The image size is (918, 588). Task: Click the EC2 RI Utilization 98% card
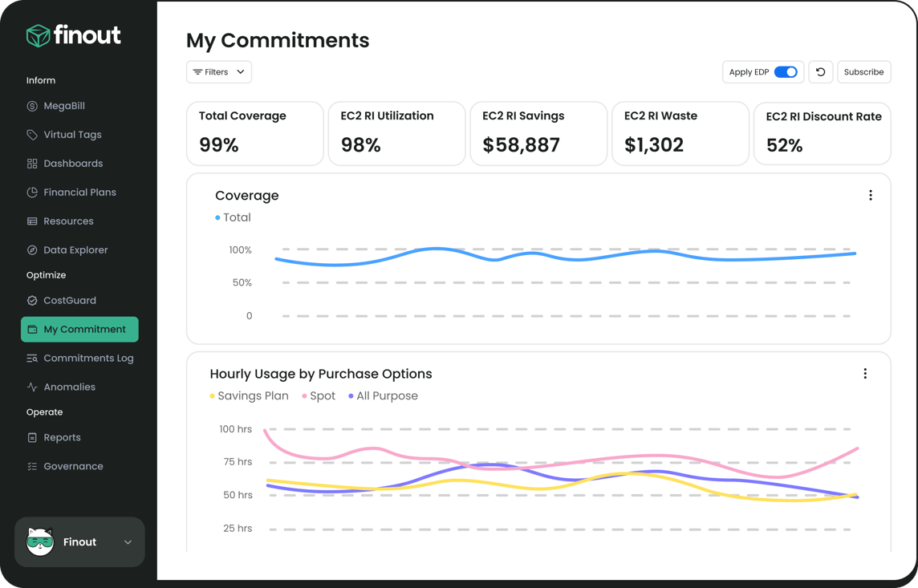[397, 133]
